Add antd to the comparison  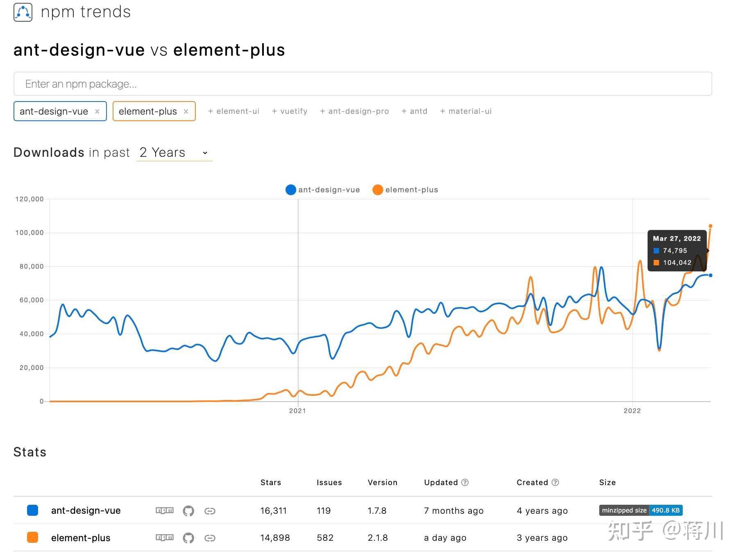(x=415, y=111)
